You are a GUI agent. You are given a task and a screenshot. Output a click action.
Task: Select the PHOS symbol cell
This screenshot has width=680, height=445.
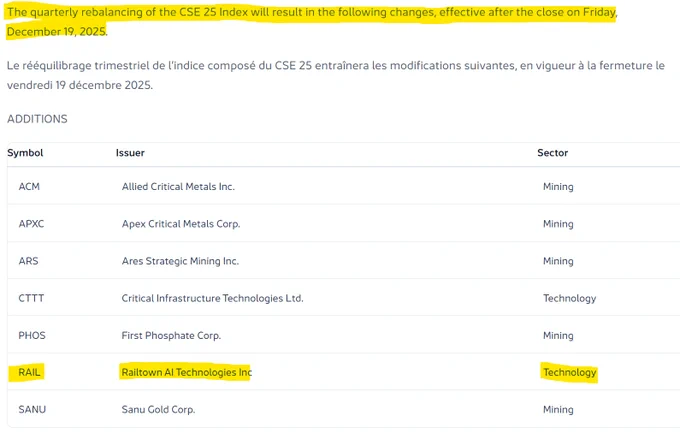(x=32, y=336)
